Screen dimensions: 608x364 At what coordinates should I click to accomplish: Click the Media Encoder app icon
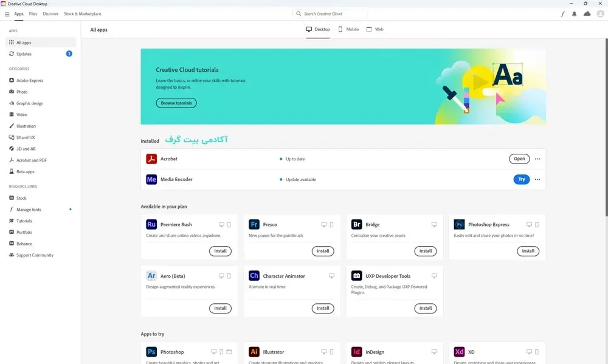[151, 179]
